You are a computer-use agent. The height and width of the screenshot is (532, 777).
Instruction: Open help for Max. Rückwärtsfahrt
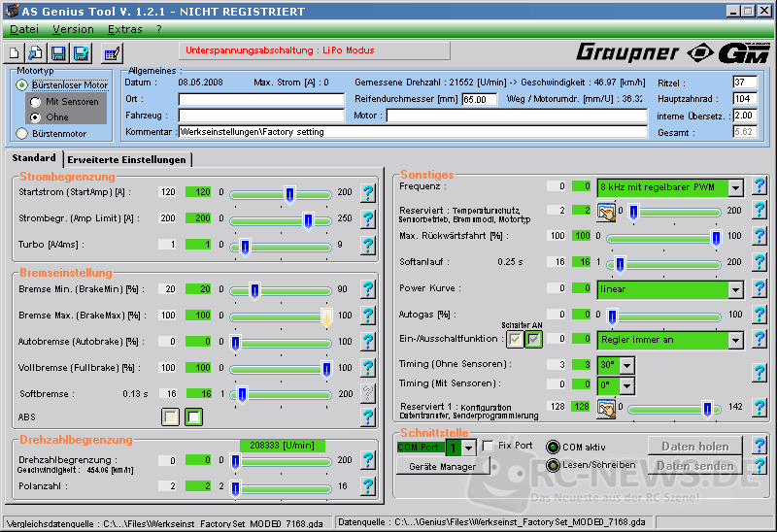coord(760,236)
